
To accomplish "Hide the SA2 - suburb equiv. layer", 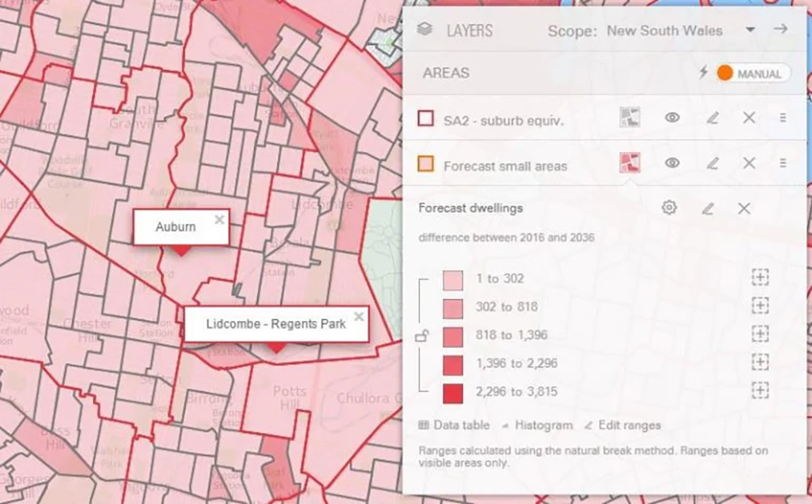I will (x=672, y=118).
